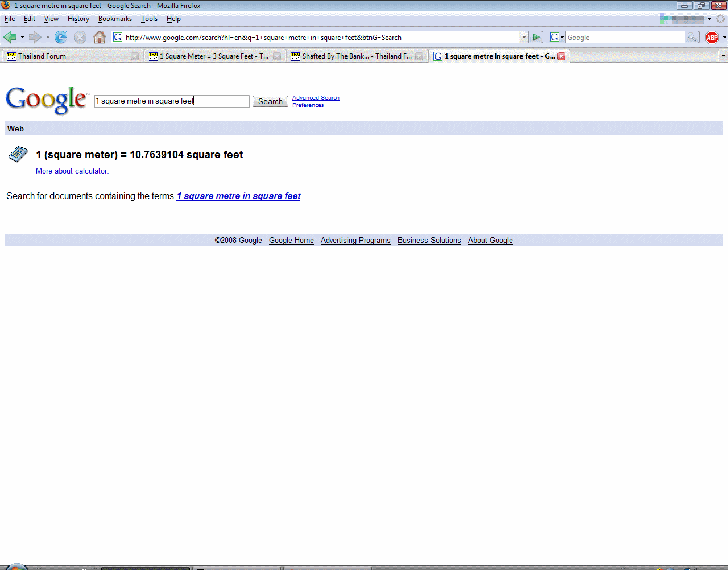The width and height of the screenshot is (728, 570).
Task: Click the calculator icon beside the result
Action: coord(18,154)
